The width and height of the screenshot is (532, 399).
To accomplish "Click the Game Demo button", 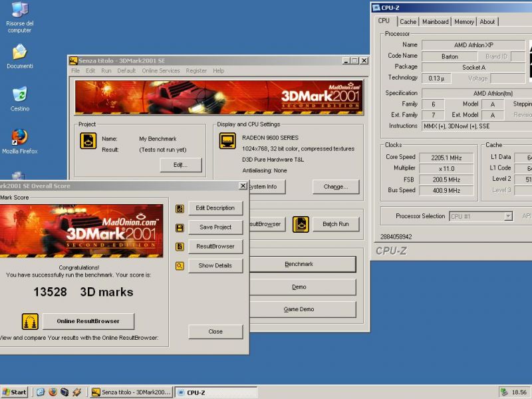I will 303,309.
